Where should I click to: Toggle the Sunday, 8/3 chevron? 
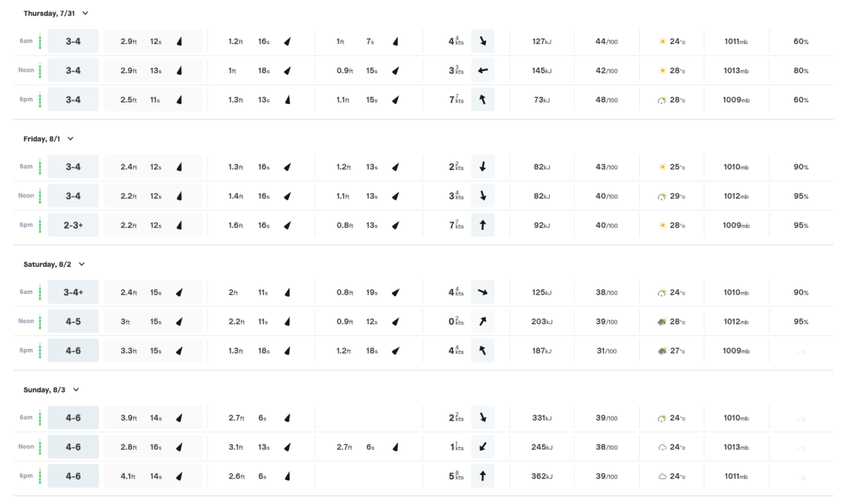tap(76, 389)
